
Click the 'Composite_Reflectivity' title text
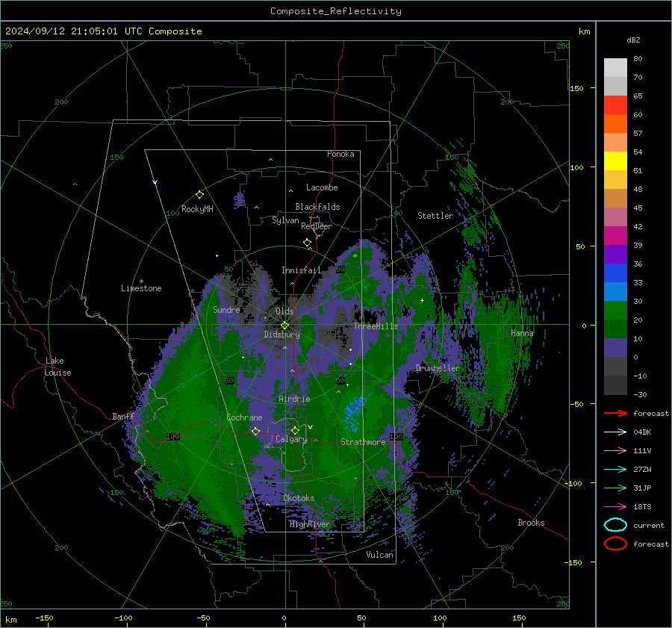[x=336, y=11]
